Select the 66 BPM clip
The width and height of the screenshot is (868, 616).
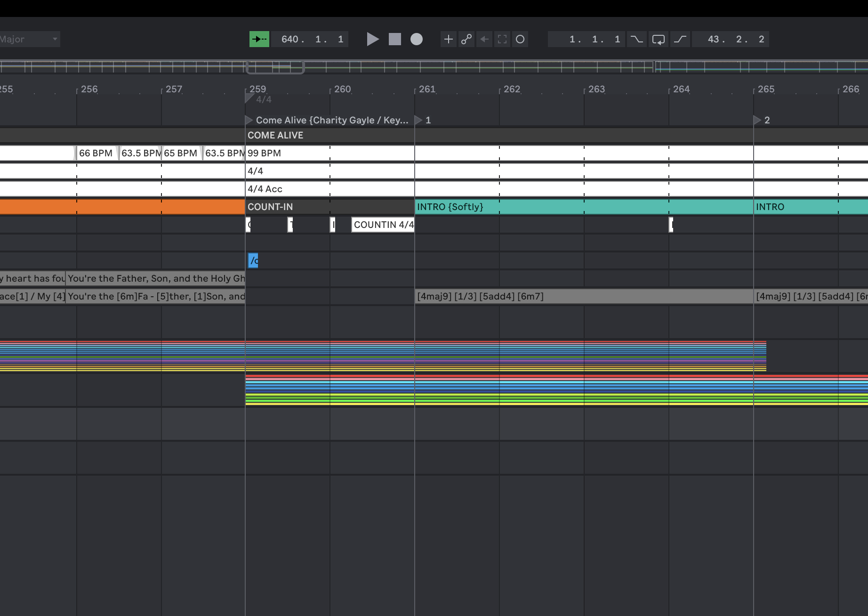click(x=97, y=153)
